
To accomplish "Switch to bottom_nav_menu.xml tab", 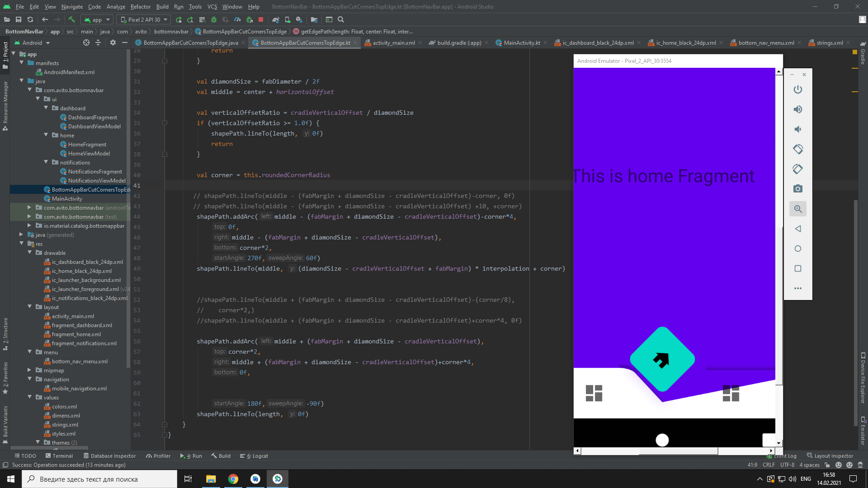I will [766, 42].
